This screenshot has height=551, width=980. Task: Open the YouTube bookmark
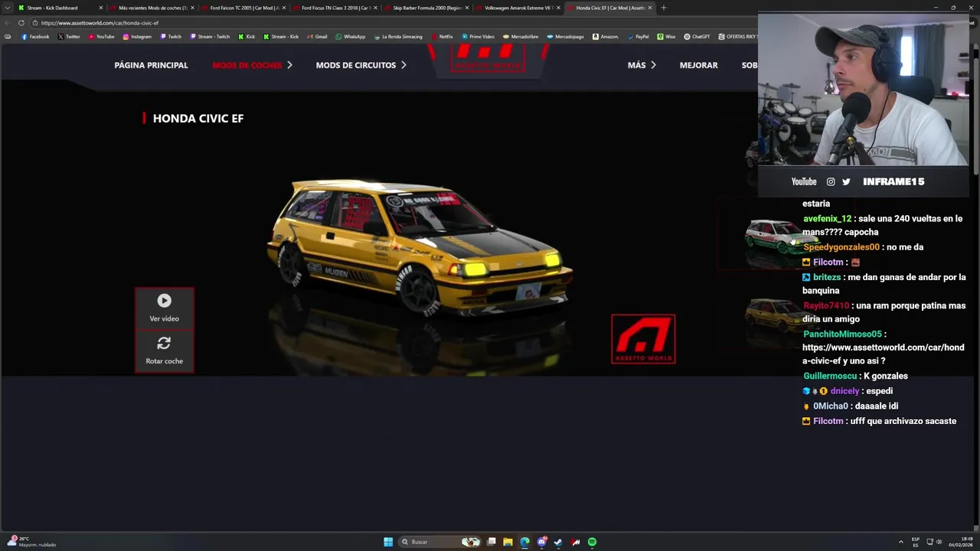(x=101, y=37)
